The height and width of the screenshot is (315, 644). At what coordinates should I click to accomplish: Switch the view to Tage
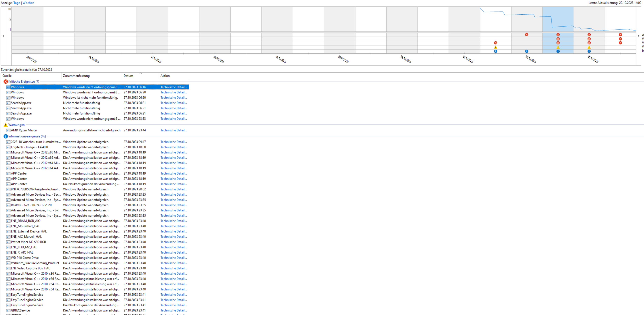(16, 3)
